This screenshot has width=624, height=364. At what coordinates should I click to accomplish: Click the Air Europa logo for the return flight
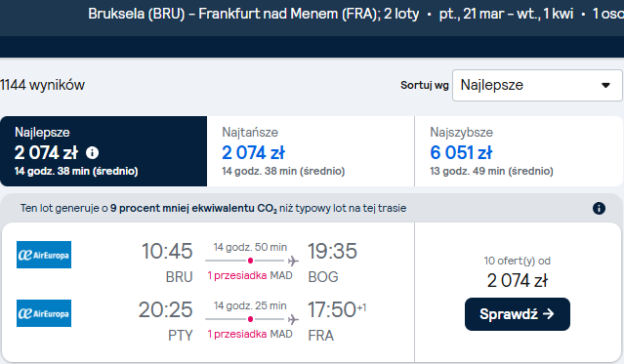point(44,313)
